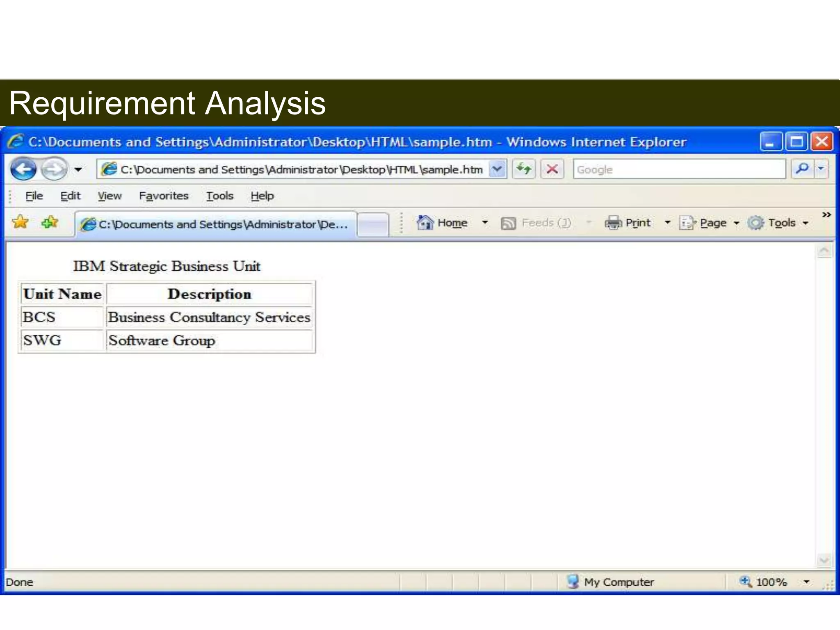The height and width of the screenshot is (630, 840).
Task: Click the Description column header
Action: pyautogui.click(x=209, y=294)
